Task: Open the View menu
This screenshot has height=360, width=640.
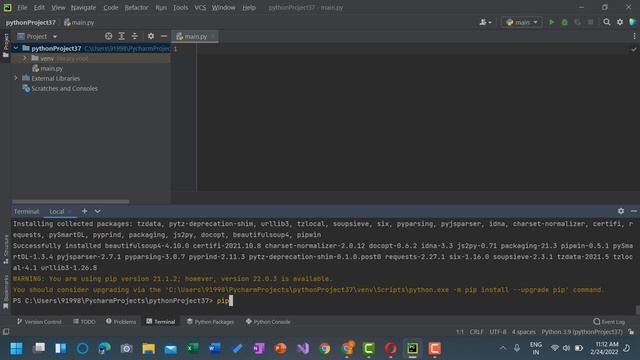Action: pyautogui.click(x=58, y=7)
